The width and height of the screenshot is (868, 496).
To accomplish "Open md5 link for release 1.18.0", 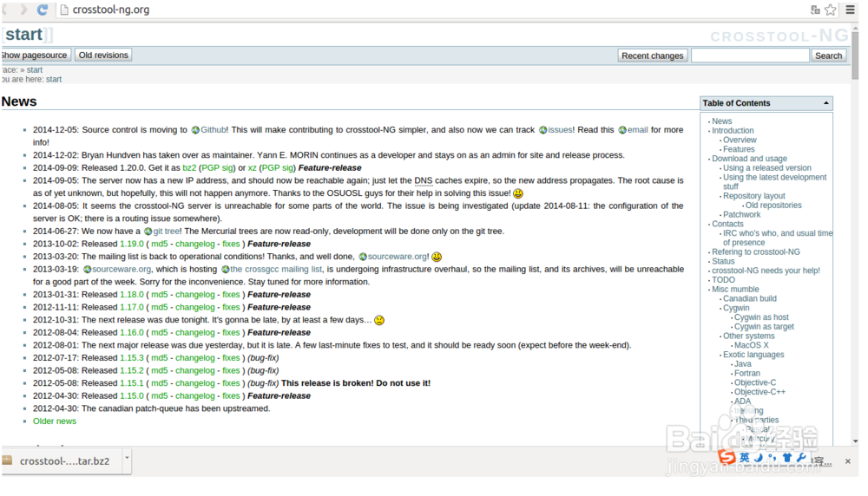I will [x=160, y=295].
